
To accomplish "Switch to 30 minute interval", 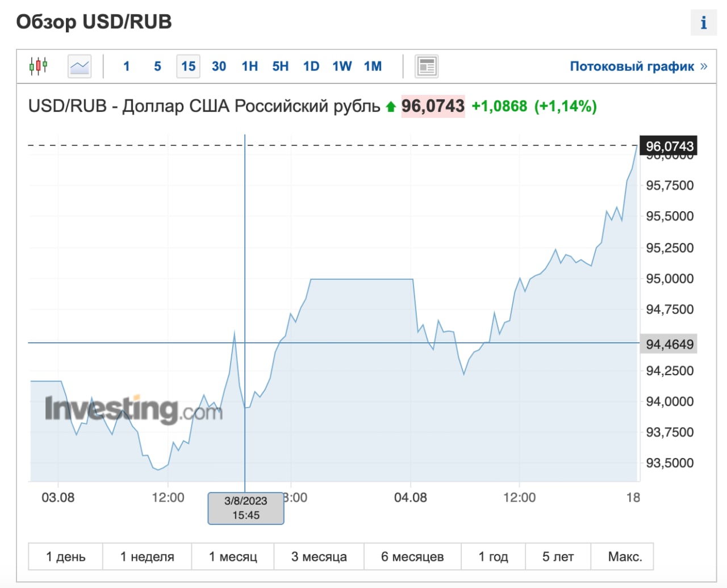I will pos(219,66).
